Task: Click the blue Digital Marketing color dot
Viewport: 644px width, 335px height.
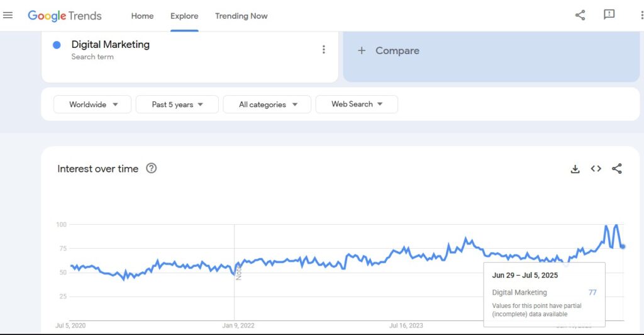Action: (57, 45)
